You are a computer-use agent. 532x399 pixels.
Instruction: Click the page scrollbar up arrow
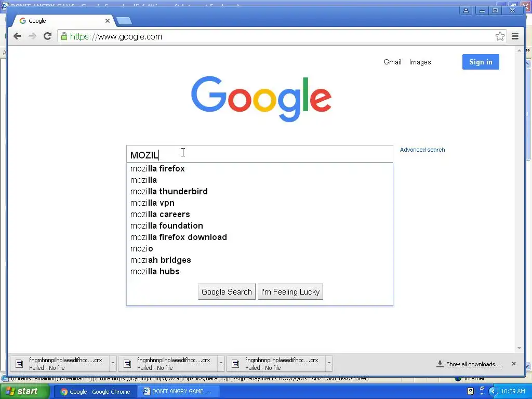point(519,50)
